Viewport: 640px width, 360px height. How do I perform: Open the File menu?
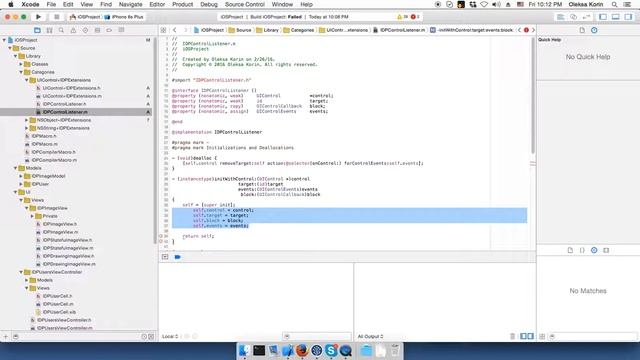[x=51, y=4]
